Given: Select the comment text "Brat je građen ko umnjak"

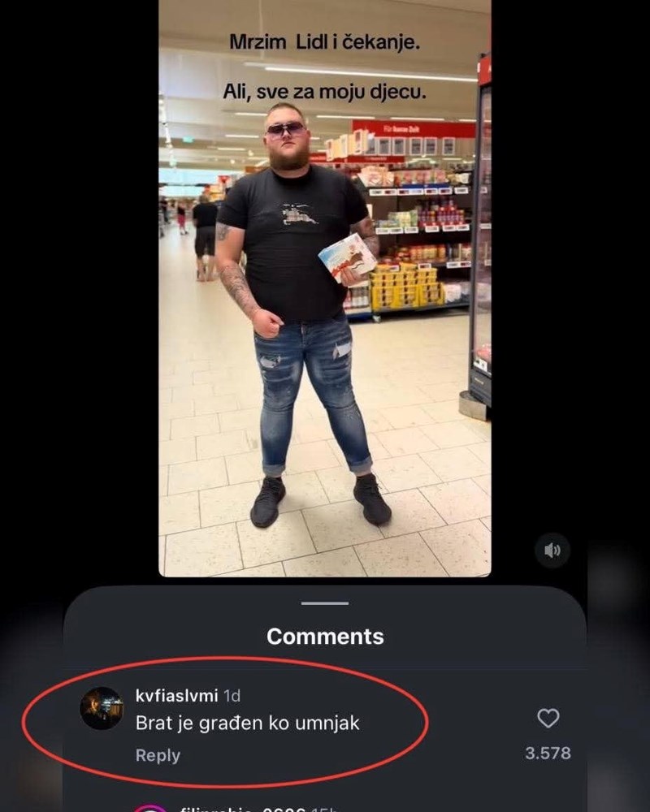Looking at the screenshot, I should (x=247, y=723).
